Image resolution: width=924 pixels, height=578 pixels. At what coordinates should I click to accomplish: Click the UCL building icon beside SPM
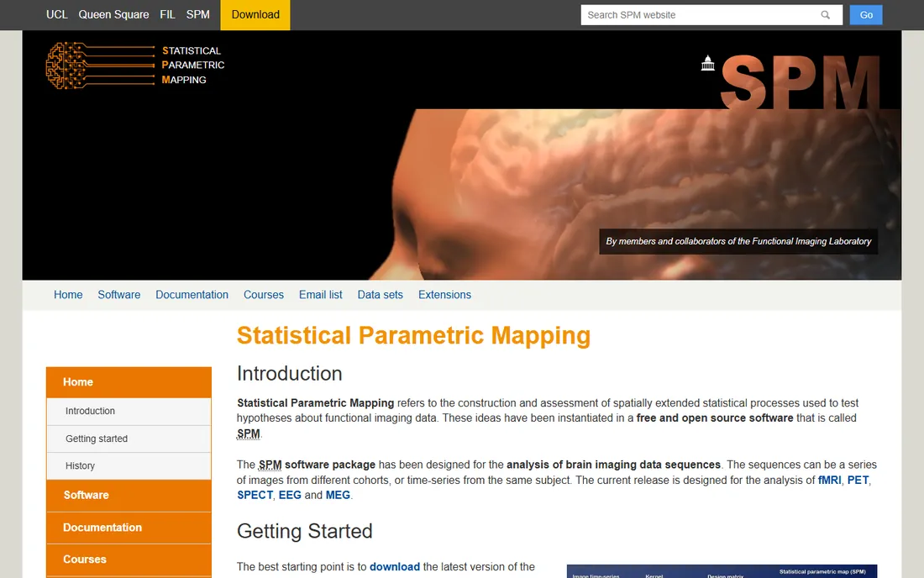708,62
